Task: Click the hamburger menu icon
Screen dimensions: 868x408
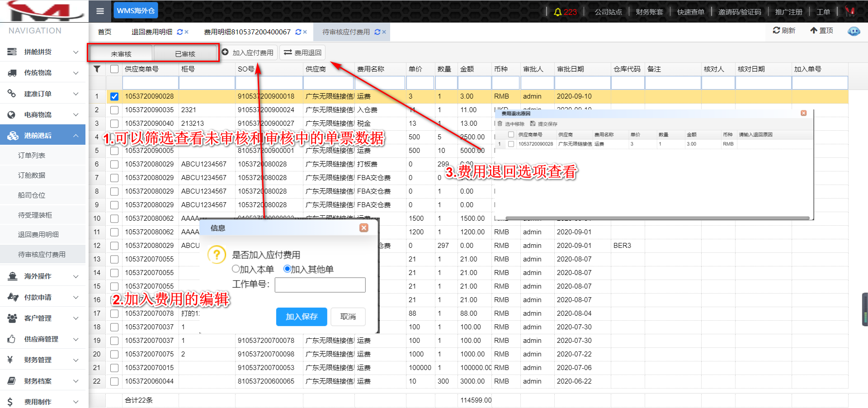Action: (100, 11)
